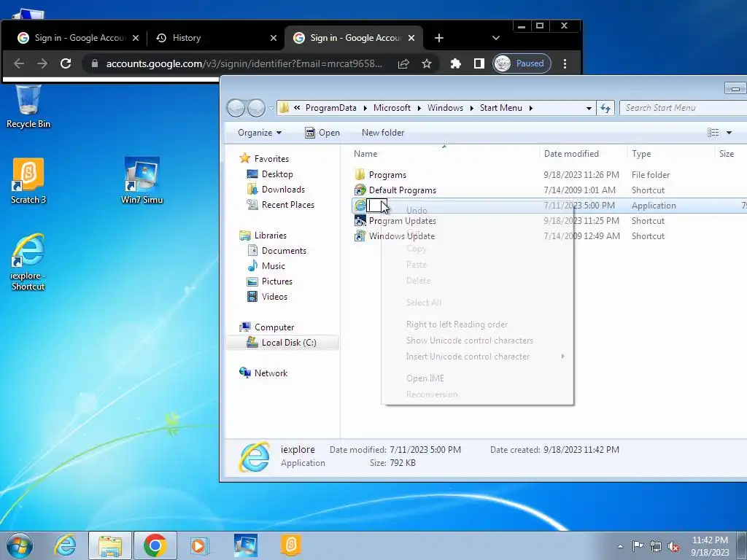
Task: Refresh the Explorer folder view
Action: point(605,108)
